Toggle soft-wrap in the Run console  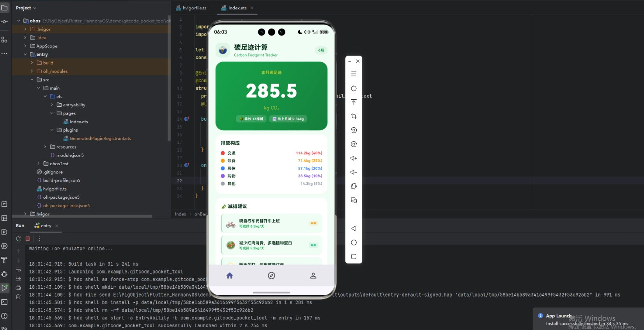coord(18,270)
